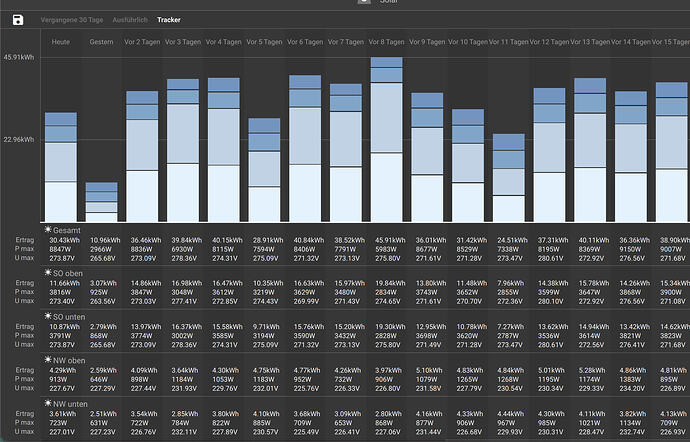
Task: Click the 45.91kWh axis label
Action: [x=19, y=58]
